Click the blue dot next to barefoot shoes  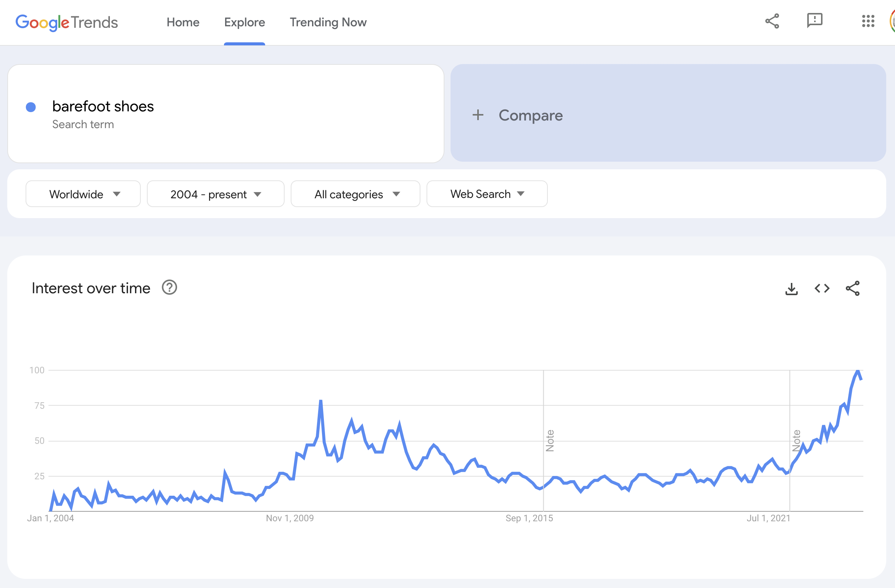pyautogui.click(x=31, y=107)
